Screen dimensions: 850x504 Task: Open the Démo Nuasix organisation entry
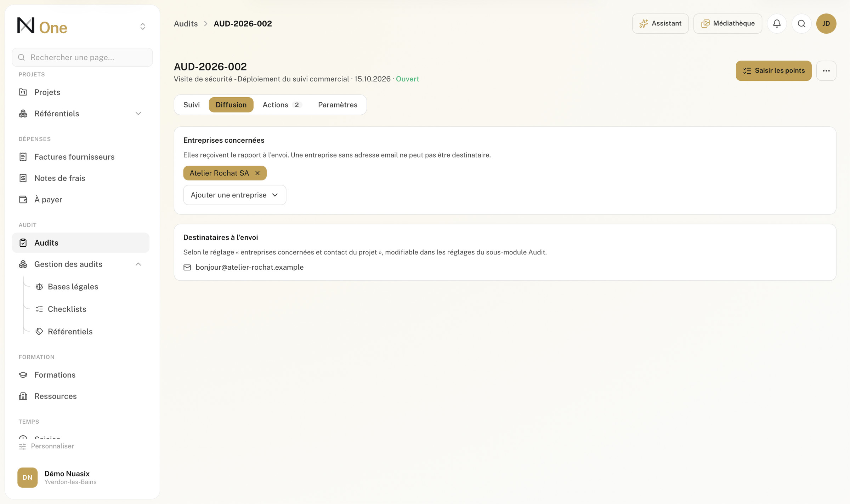coord(82,477)
